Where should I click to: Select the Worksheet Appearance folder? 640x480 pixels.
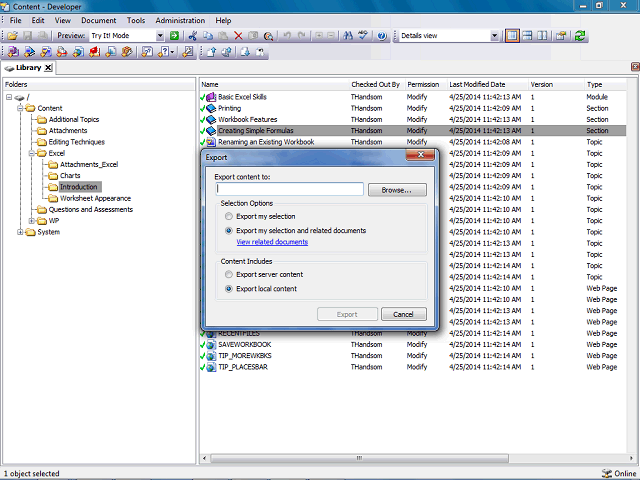click(95, 198)
